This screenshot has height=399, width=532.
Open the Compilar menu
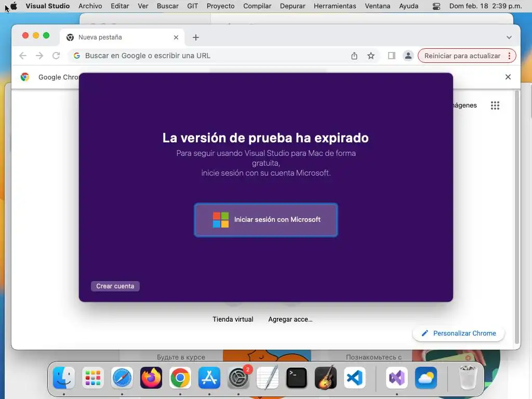257,6
